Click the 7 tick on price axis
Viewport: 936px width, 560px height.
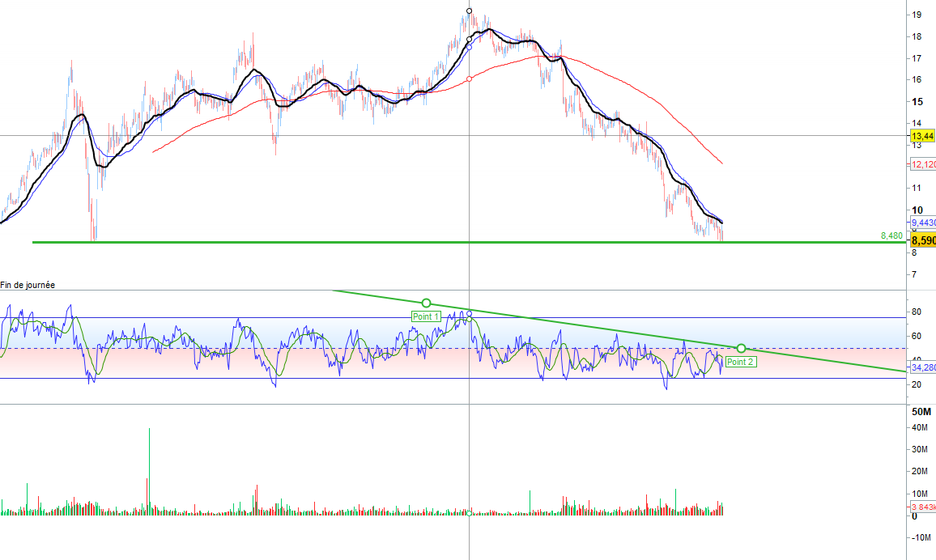[914, 275]
